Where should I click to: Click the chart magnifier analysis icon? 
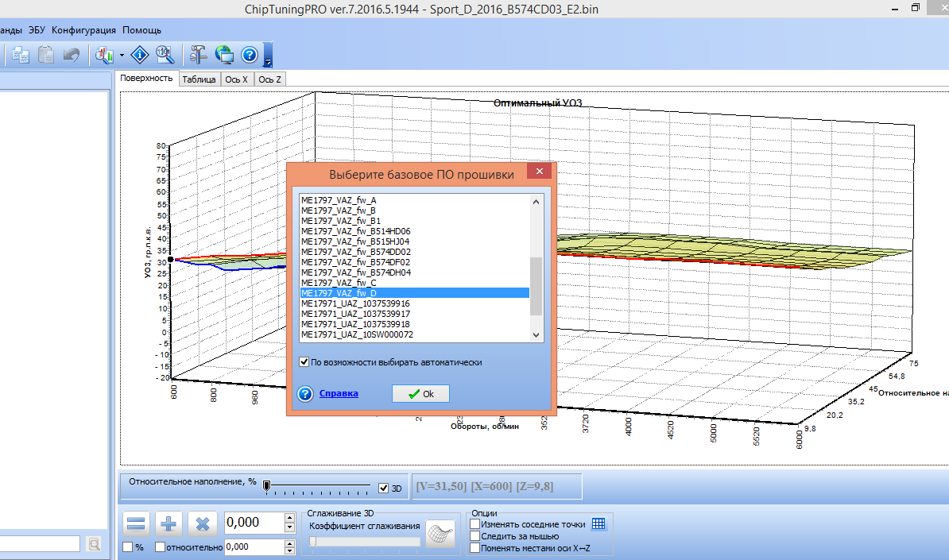pyautogui.click(x=105, y=55)
